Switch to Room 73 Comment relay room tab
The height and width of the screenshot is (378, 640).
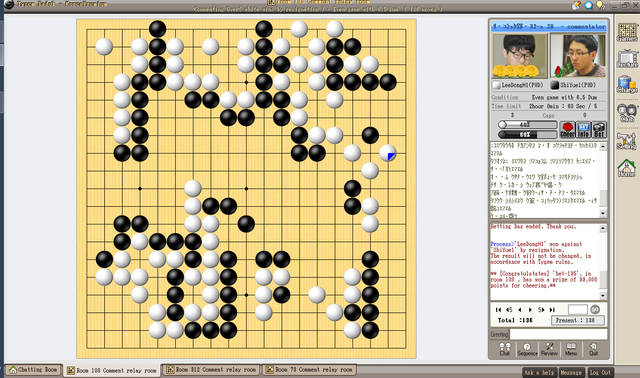click(x=309, y=370)
